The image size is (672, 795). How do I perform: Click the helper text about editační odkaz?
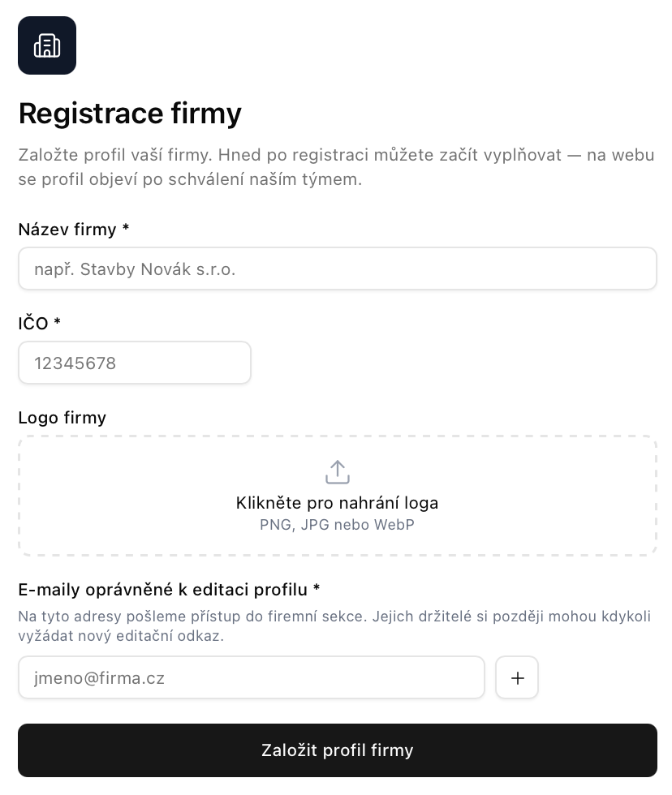pyautogui.click(x=334, y=626)
